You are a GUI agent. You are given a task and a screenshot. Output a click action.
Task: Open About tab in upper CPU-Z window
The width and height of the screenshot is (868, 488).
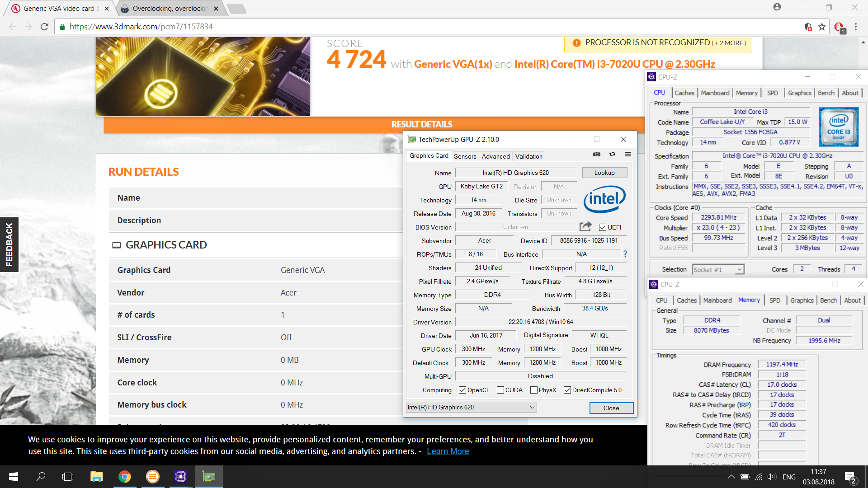click(850, 93)
